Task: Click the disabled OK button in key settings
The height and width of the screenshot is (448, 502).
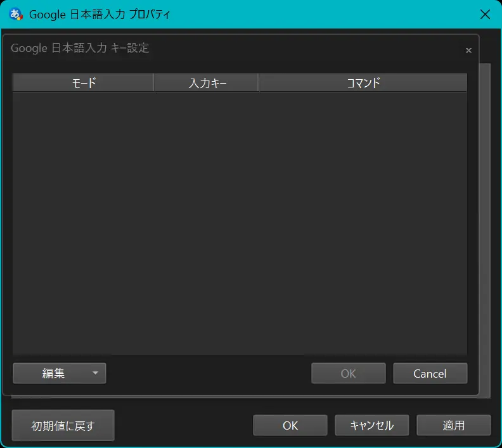Action: coord(349,373)
